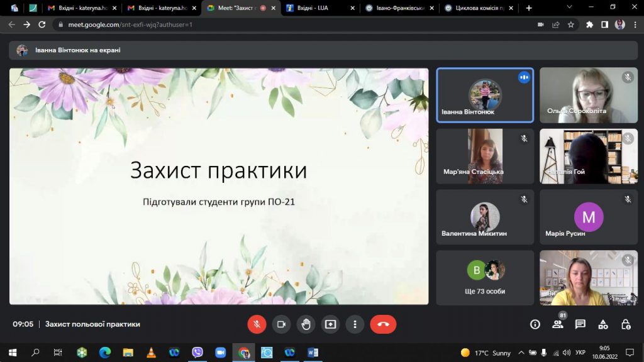Viewport: 644px width, 362px height.
Task: Open the Chrome extensions puzzle icon
Action: pyautogui.click(x=589, y=25)
